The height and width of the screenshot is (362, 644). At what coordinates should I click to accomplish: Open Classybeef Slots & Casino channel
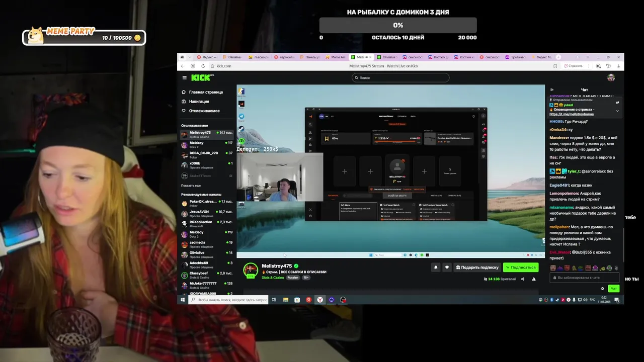click(x=207, y=275)
